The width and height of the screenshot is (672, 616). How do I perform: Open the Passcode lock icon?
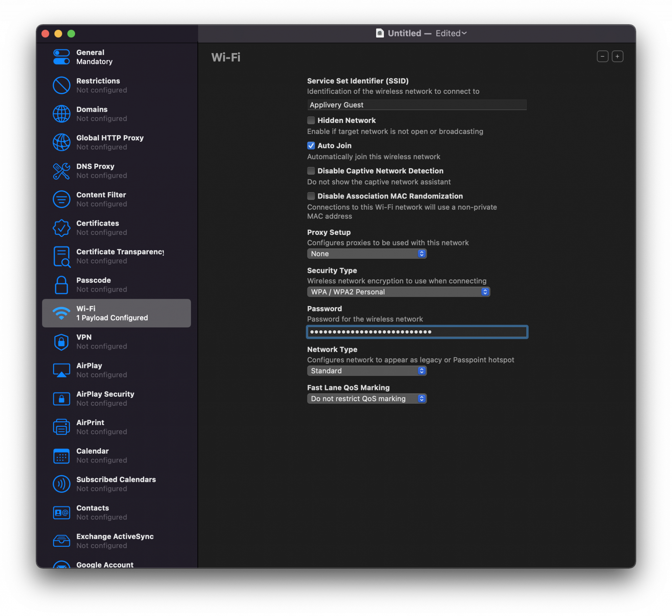(61, 284)
